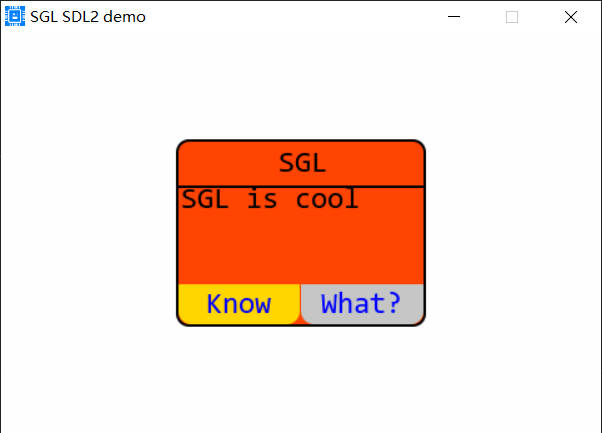Click the gray What? button
This screenshot has height=433, width=602.
362,304
